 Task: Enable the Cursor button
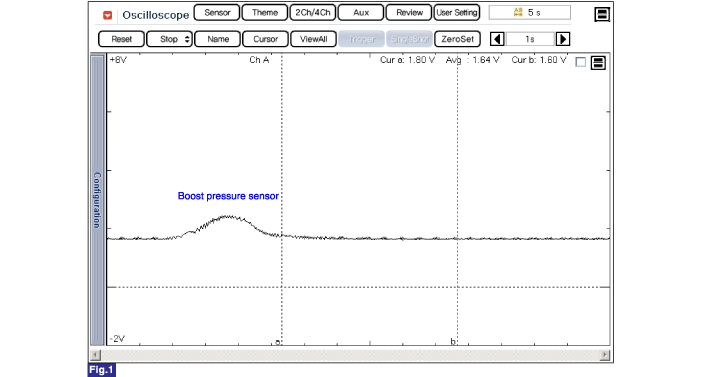point(266,39)
